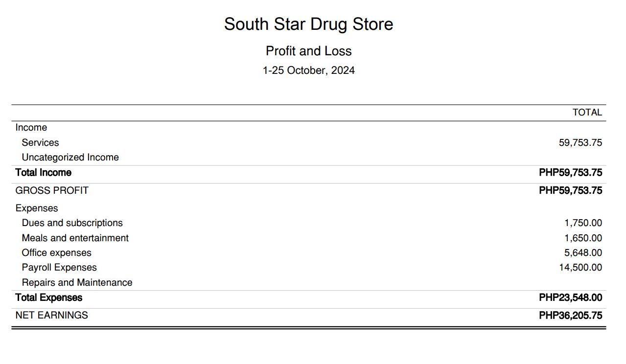626x364 pixels.
Task: Click the TOTAL column header
Action: 587,113
